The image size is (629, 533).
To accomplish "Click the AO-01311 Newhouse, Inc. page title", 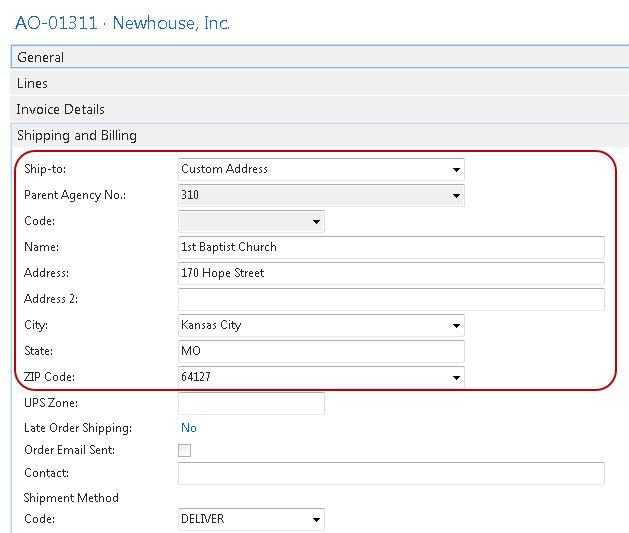I will click(122, 22).
